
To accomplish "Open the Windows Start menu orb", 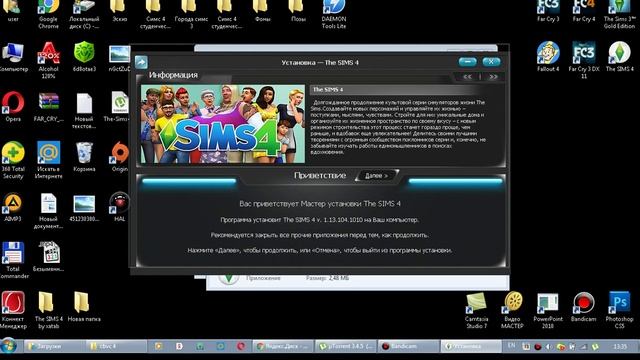I will tap(9, 346).
